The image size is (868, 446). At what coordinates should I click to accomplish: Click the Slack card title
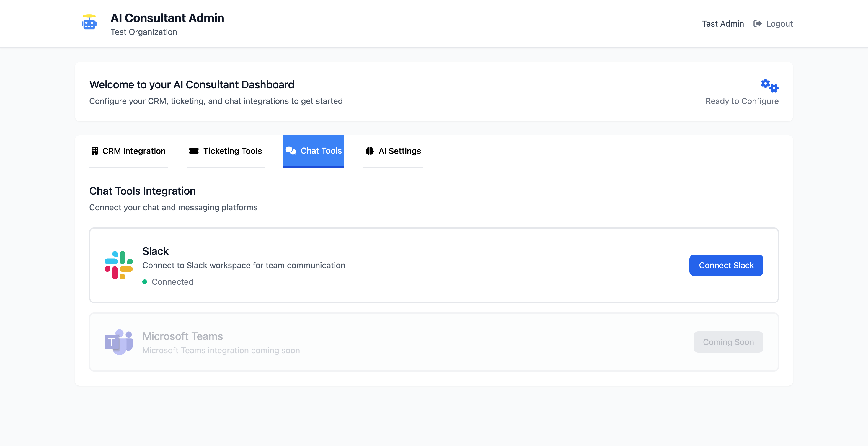[155, 251]
